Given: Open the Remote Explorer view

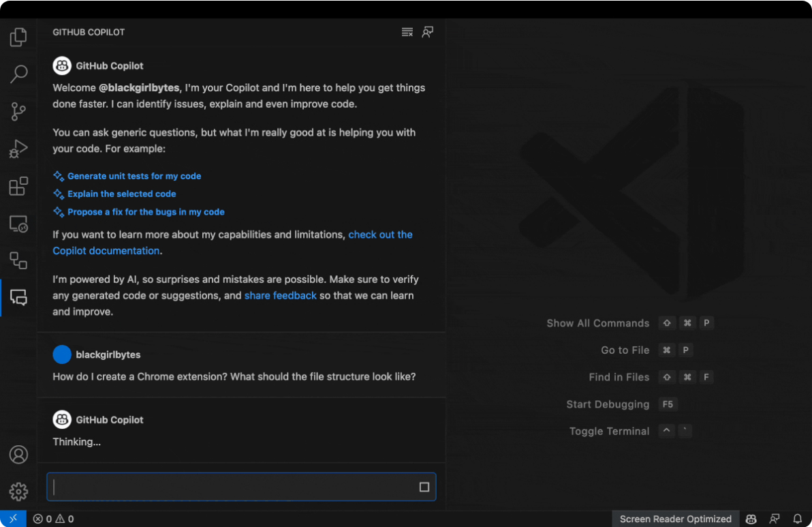Looking at the screenshot, I should [18, 224].
